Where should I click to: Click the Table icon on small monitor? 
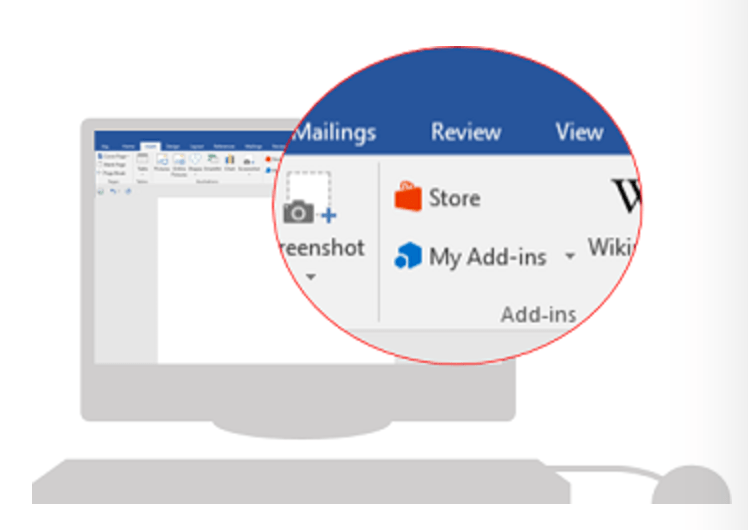[142, 158]
